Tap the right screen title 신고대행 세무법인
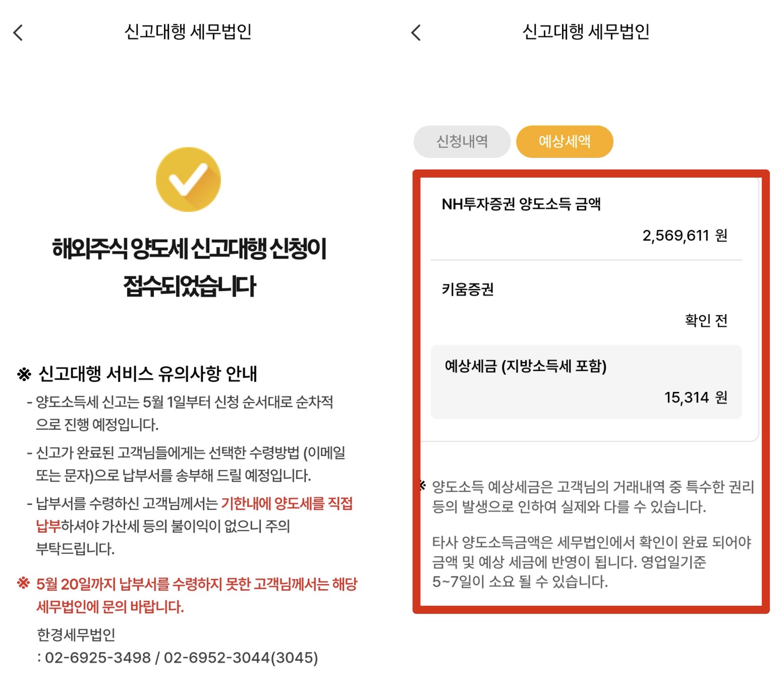784x689 pixels. click(x=586, y=32)
